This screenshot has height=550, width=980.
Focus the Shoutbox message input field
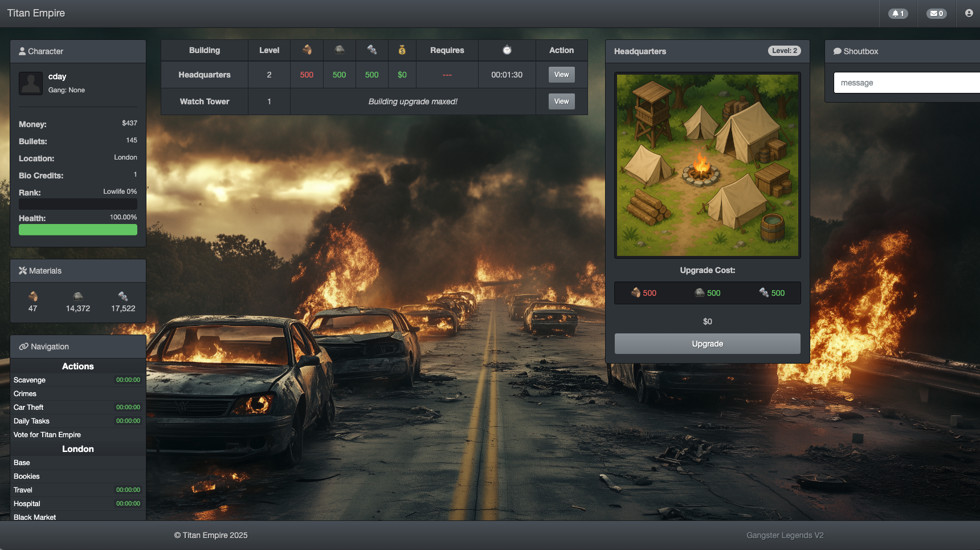click(906, 83)
